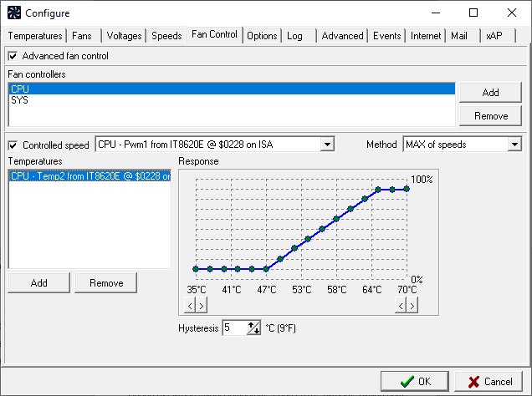Image resolution: width=532 pixels, height=396 pixels.
Task: Shift the temperature range's lower bound left
Action: pyautogui.click(x=190, y=306)
